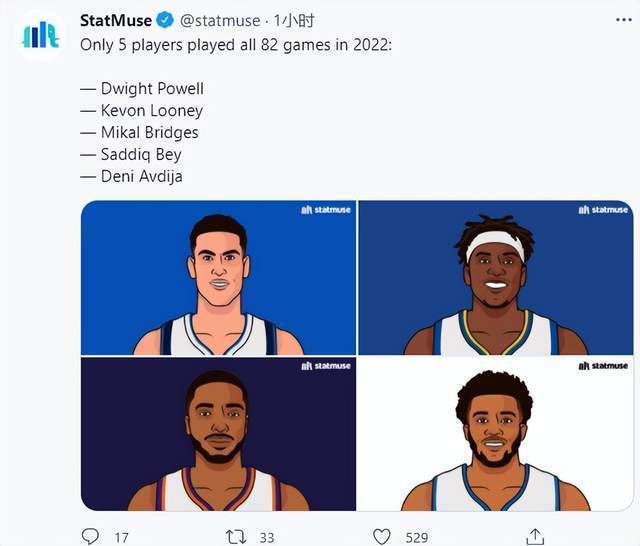Click the statmuse watermark on top-left image
Viewport: 640px width, 546px height.
[x=326, y=210]
